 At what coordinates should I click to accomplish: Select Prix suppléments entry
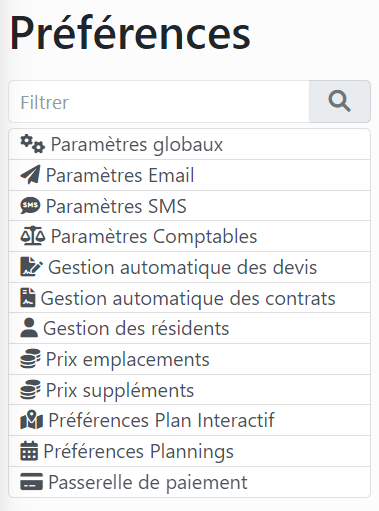(x=189, y=390)
